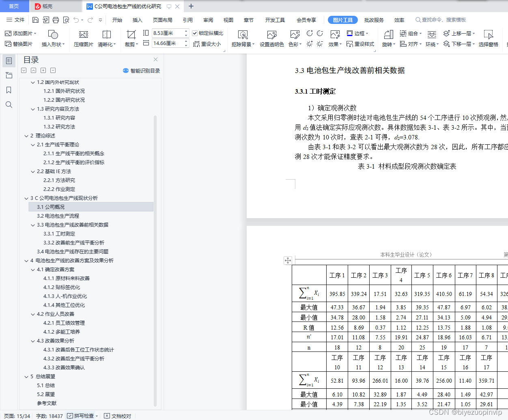
Task: Click 重设大小 reset size
Action: (207, 44)
